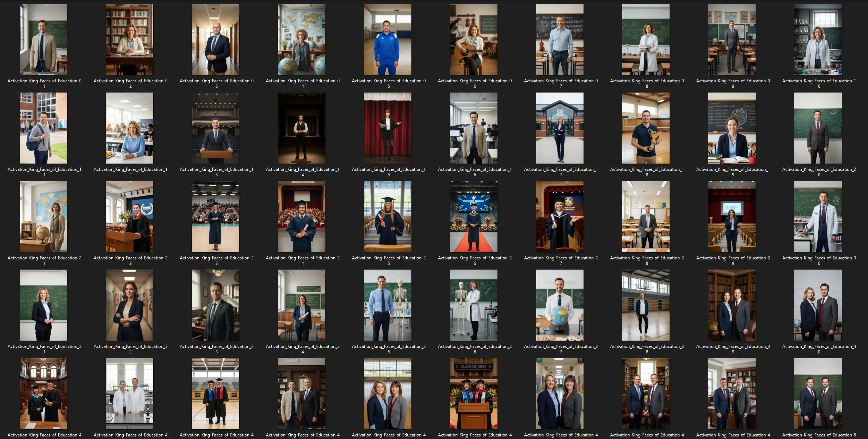Click thumbnail of bald man in hallway
This screenshot has width=868, height=439.
tap(215, 39)
